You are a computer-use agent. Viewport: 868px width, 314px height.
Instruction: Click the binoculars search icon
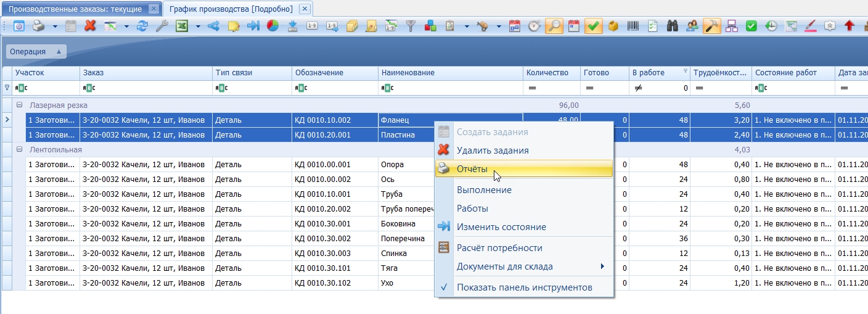click(x=673, y=26)
